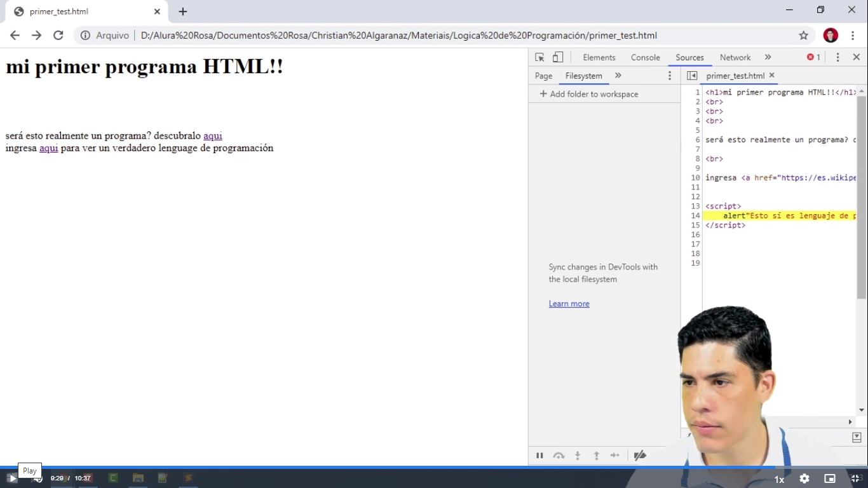Click the highlighted alert code line
868x488 pixels.
coord(780,216)
